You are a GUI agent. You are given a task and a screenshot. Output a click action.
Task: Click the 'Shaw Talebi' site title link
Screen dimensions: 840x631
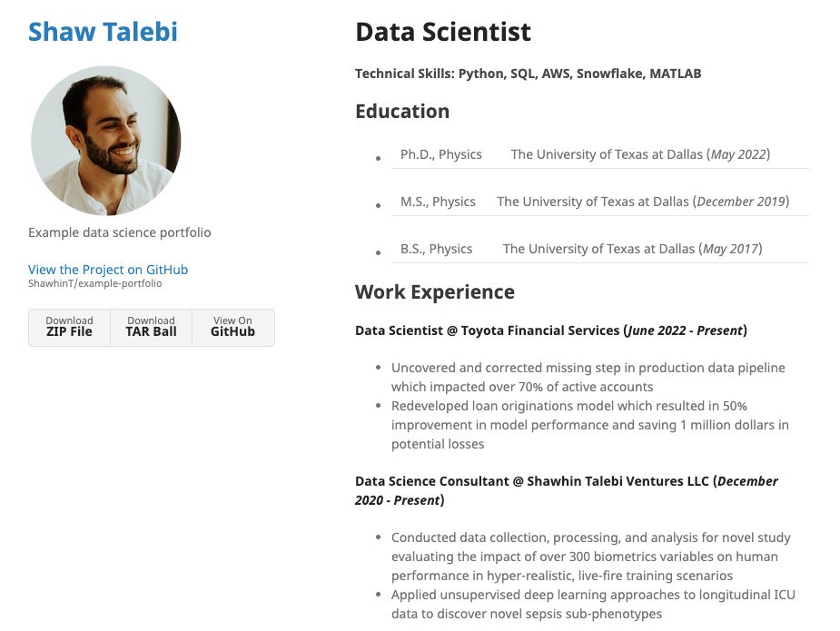[102, 31]
